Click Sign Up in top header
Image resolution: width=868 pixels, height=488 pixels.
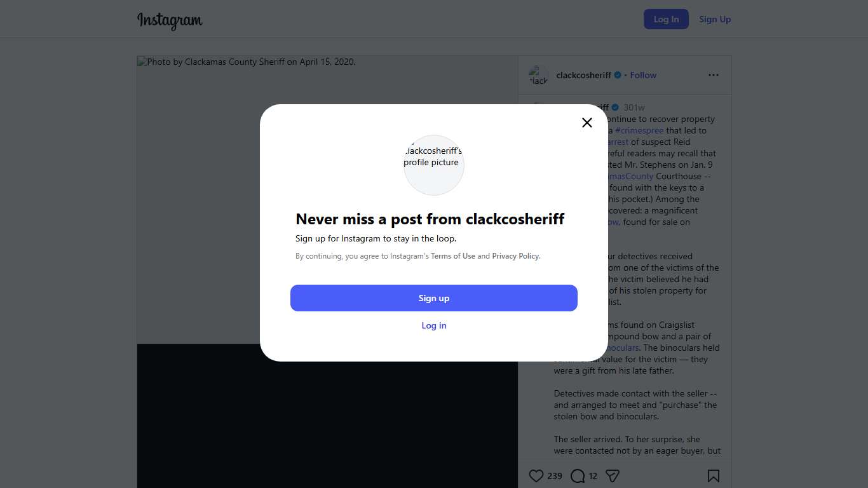coord(715,19)
